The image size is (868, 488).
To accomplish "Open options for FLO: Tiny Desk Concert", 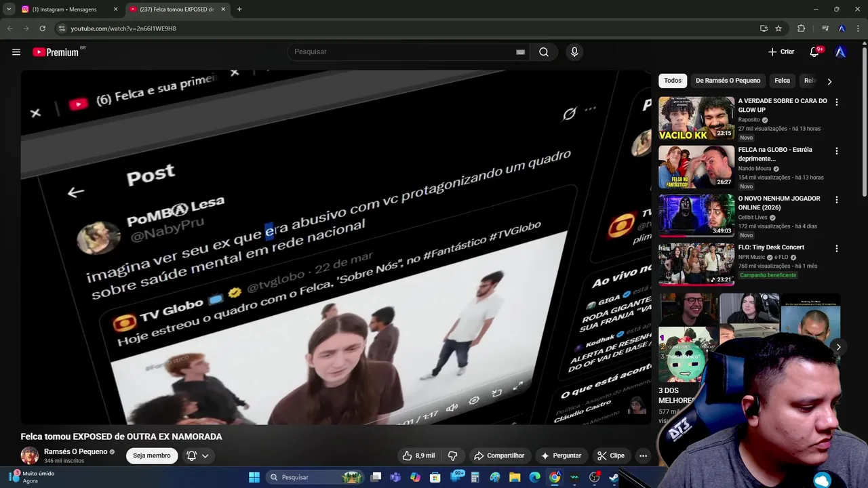I will [x=836, y=248].
